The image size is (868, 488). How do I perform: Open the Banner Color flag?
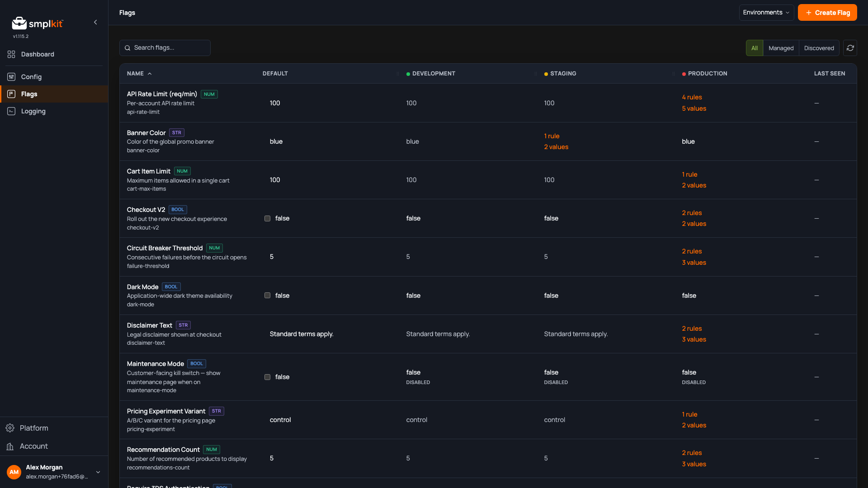click(x=146, y=133)
